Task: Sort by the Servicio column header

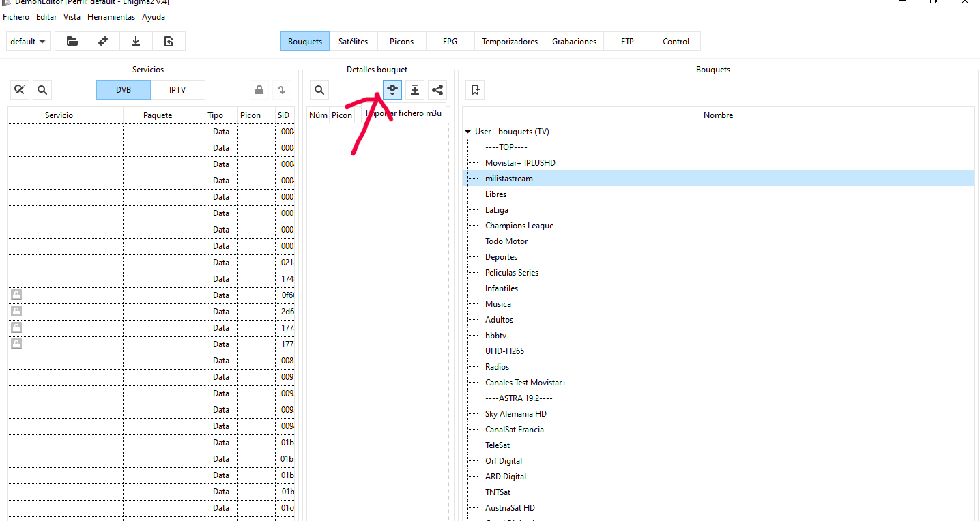Action: click(x=59, y=115)
